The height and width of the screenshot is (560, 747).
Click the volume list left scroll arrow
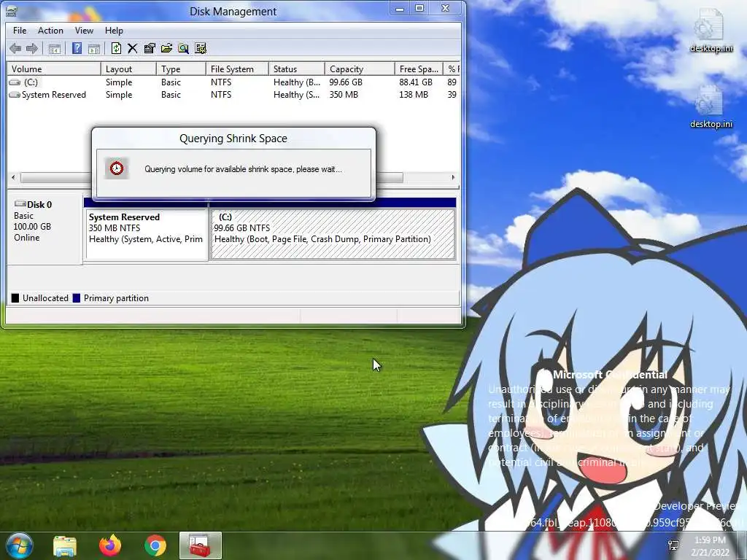coord(13,178)
